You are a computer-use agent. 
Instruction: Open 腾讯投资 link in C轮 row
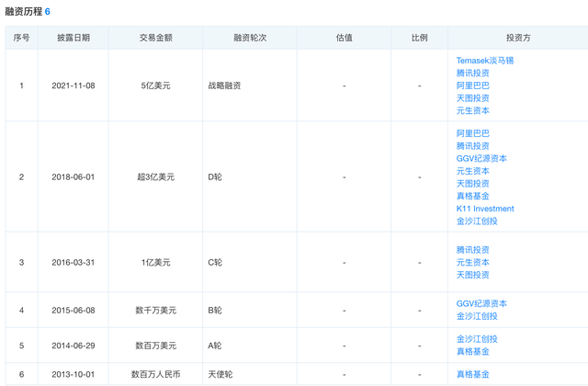click(x=472, y=250)
